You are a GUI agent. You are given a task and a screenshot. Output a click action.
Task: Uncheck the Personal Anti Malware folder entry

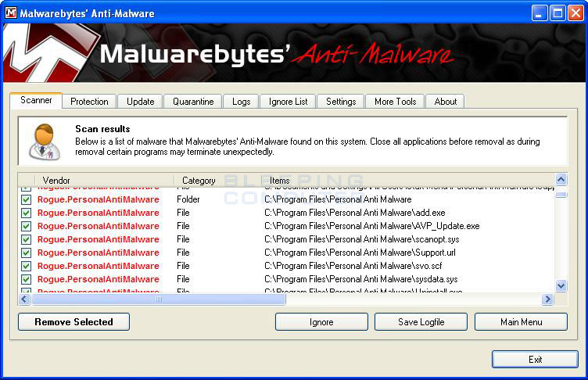tap(26, 199)
